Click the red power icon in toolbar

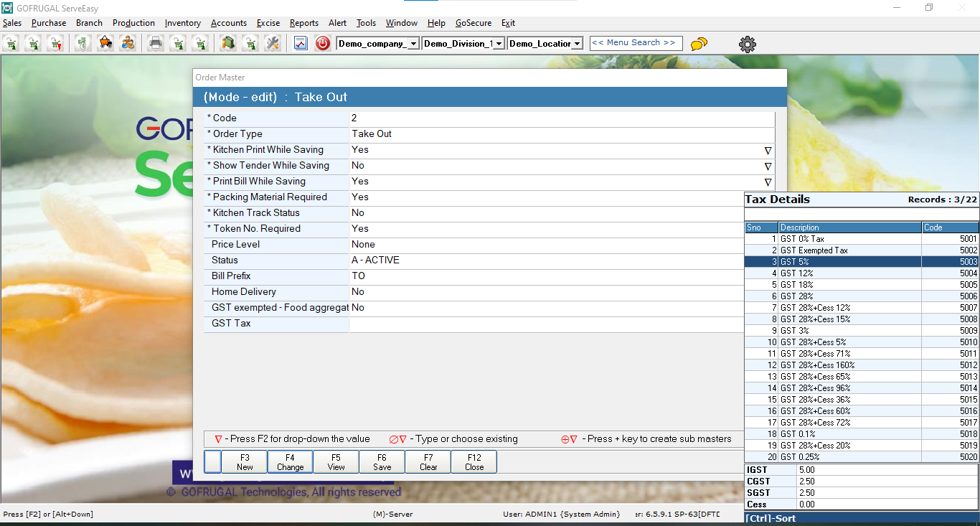323,43
